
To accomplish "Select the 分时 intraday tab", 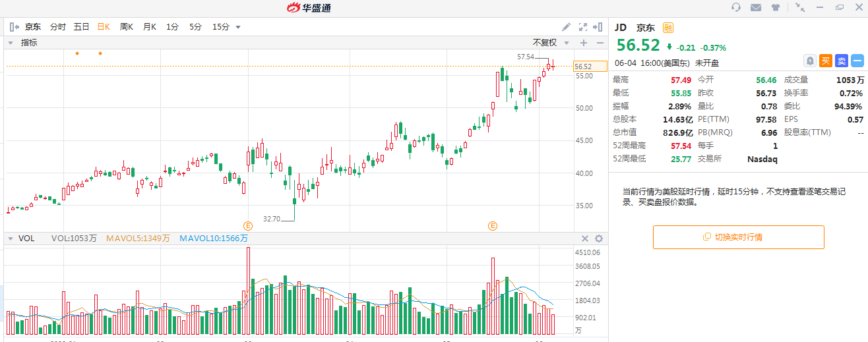I will 58,27.
